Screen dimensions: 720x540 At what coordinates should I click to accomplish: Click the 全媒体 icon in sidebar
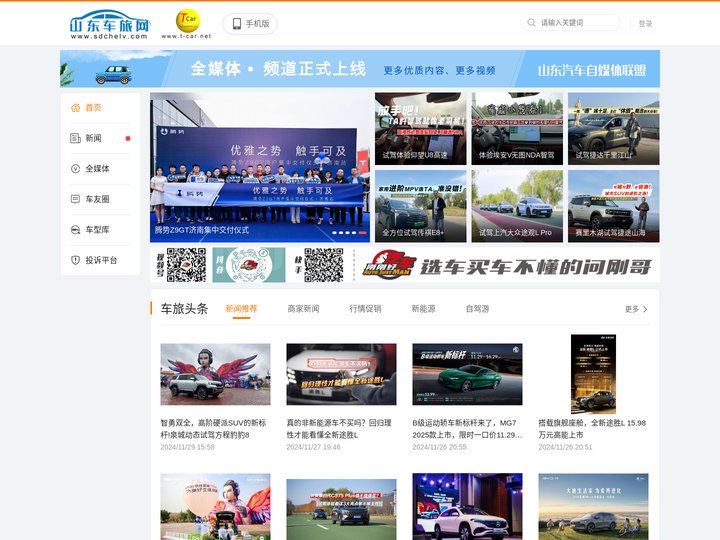click(75, 169)
